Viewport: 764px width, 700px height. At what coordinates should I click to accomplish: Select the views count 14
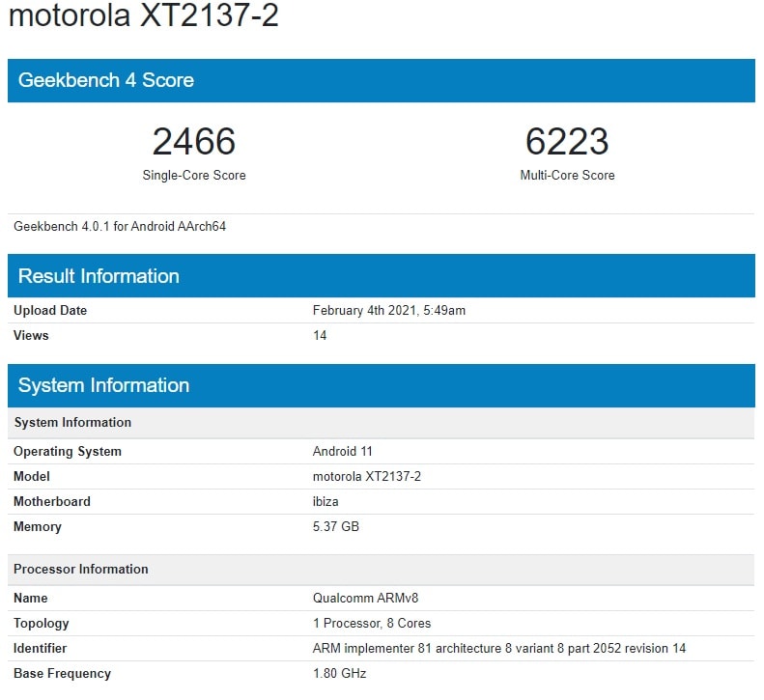point(320,336)
